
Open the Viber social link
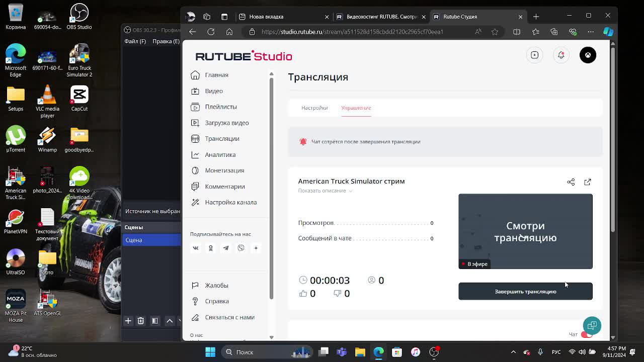pyautogui.click(x=241, y=248)
